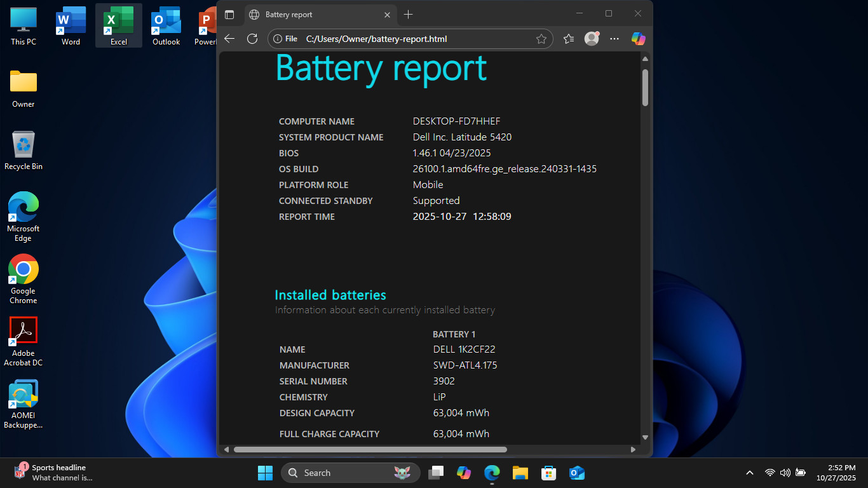Open This PC desktop icon

(x=24, y=26)
